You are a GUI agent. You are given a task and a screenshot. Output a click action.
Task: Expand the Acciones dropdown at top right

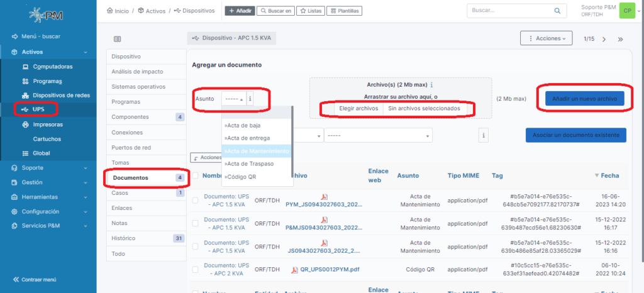(546, 39)
